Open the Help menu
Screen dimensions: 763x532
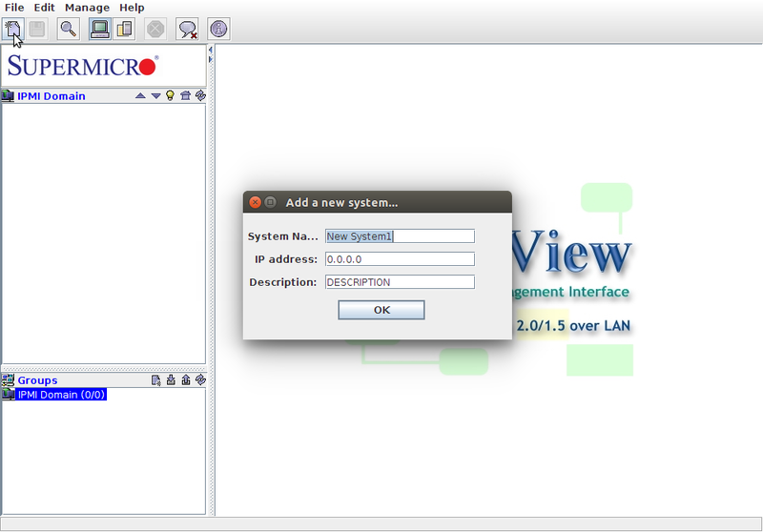(132, 8)
